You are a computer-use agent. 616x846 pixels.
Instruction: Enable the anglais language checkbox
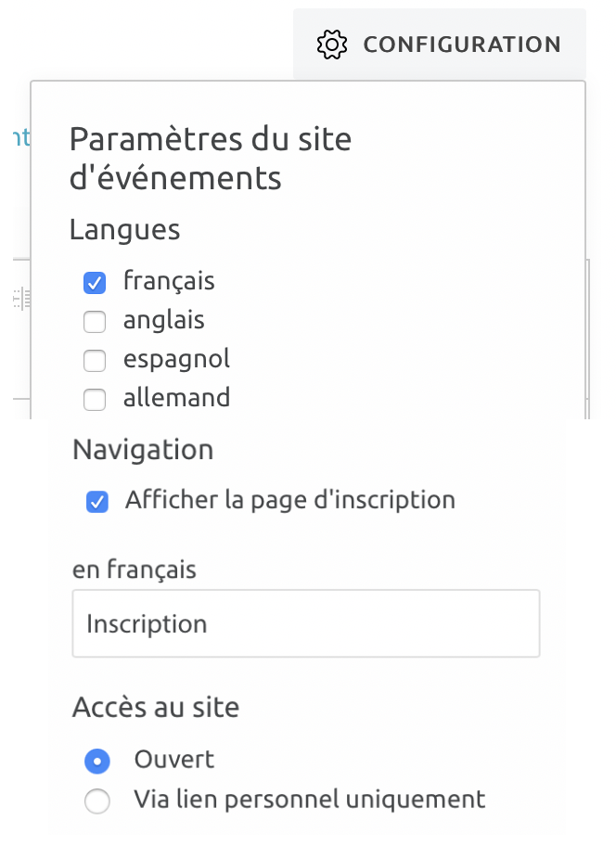point(95,322)
